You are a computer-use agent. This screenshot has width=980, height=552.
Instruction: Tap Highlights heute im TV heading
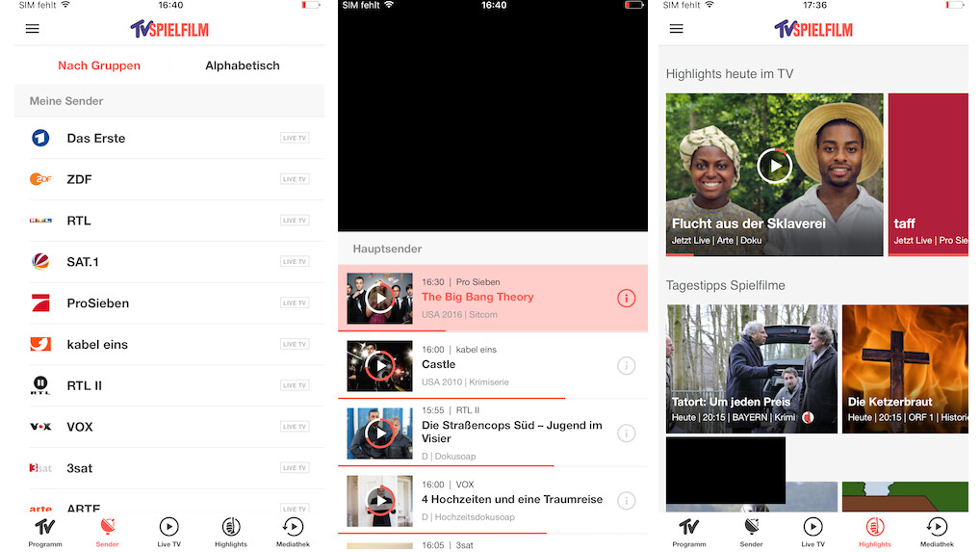[x=730, y=74]
